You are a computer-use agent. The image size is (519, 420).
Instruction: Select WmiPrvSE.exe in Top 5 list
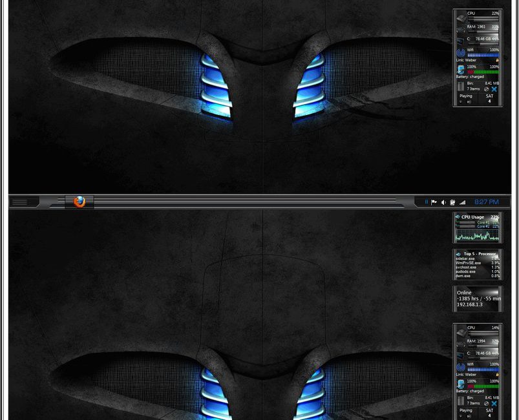click(468, 263)
